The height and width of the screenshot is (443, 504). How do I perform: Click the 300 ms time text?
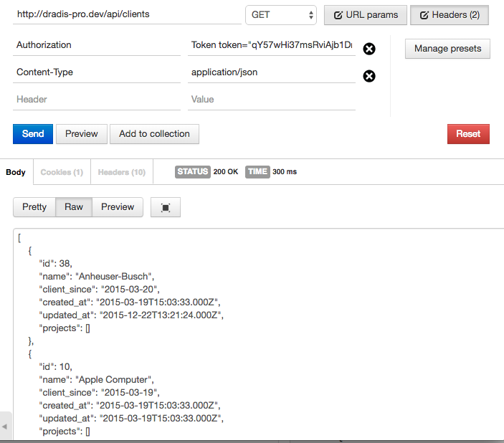tap(285, 171)
